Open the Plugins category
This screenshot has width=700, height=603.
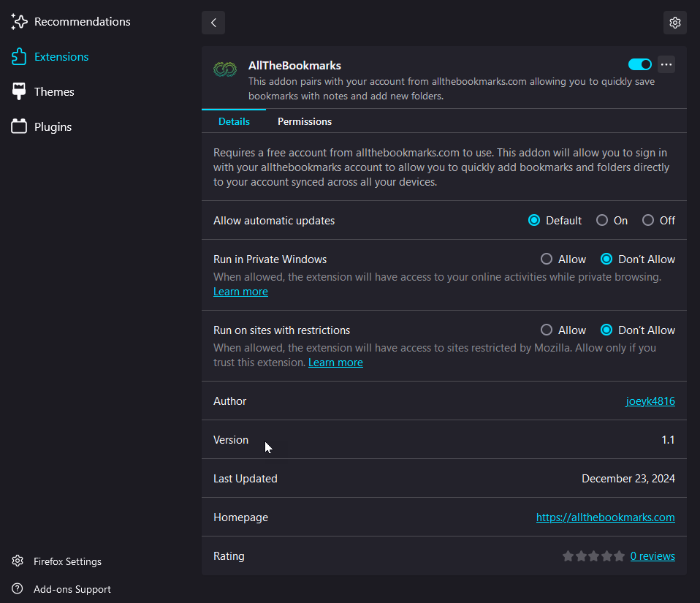coord(53,127)
